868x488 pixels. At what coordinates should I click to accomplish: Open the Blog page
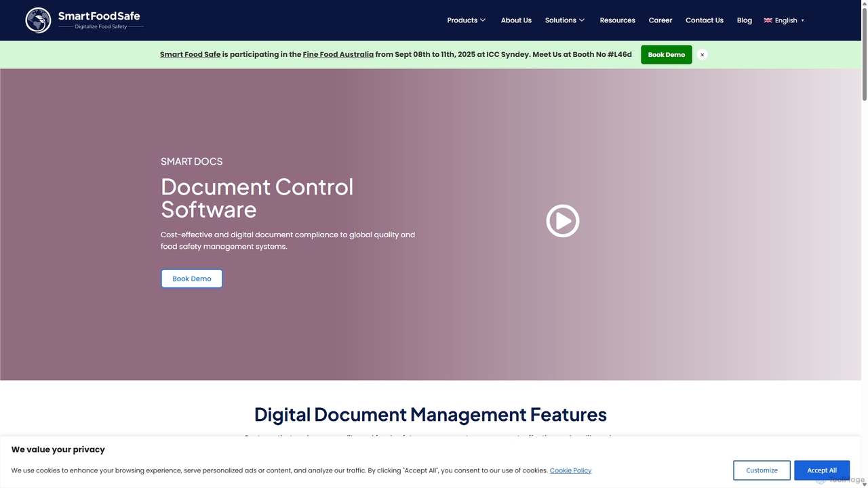coord(745,20)
